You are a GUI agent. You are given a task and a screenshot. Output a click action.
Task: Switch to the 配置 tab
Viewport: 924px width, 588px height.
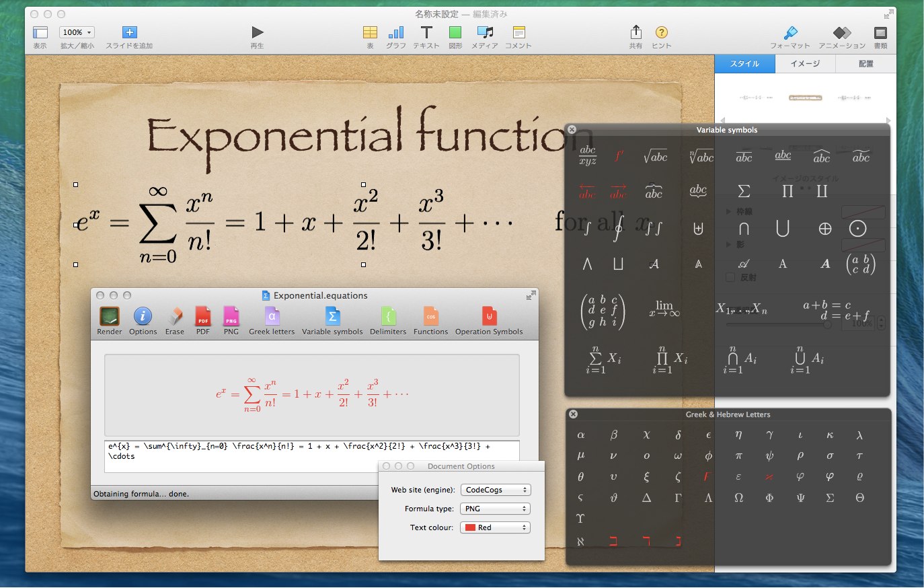865,64
